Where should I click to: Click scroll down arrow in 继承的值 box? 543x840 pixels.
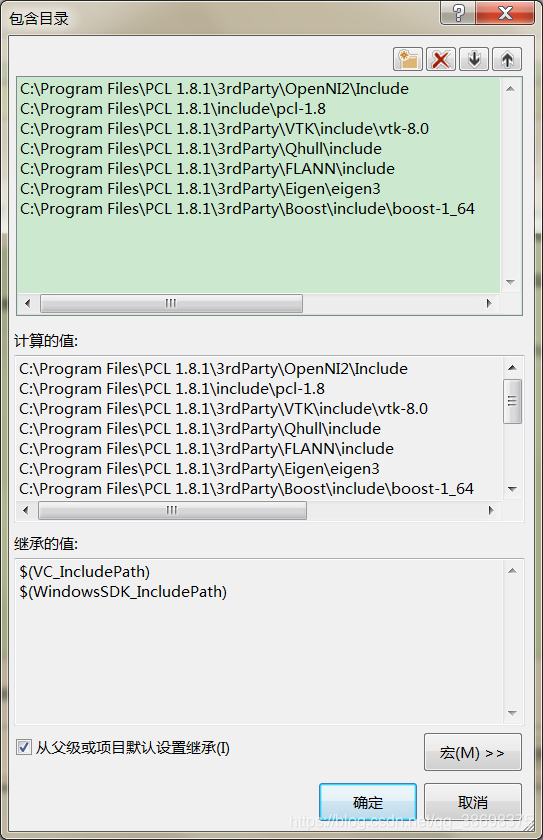coord(512,713)
